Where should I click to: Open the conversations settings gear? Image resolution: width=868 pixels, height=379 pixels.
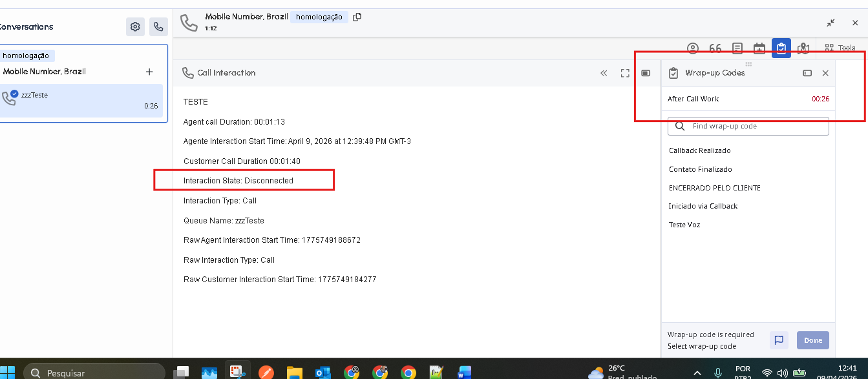(x=135, y=26)
